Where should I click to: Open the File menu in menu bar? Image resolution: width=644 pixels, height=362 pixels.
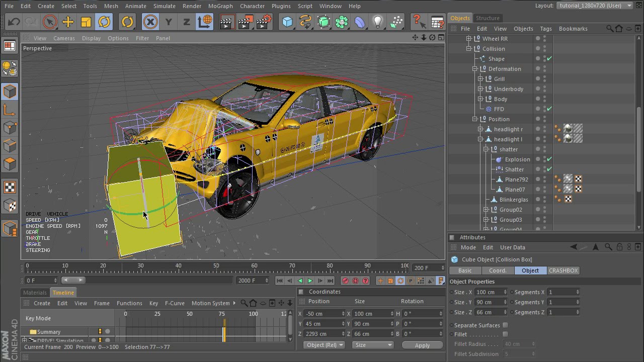tap(10, 6)
